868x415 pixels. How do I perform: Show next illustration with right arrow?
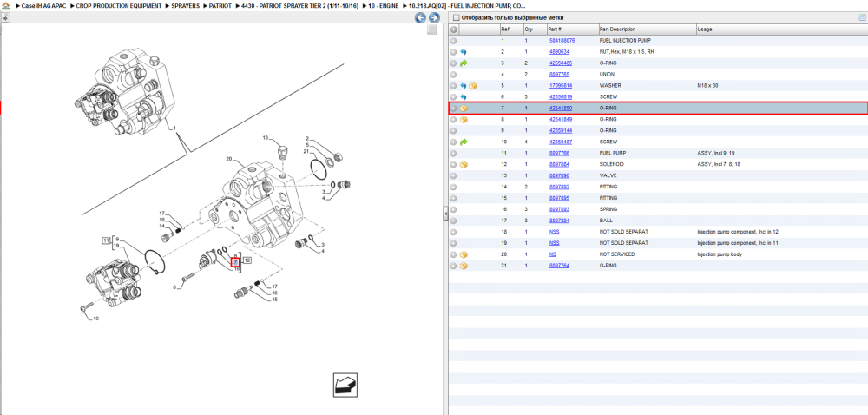pos(435,17)
